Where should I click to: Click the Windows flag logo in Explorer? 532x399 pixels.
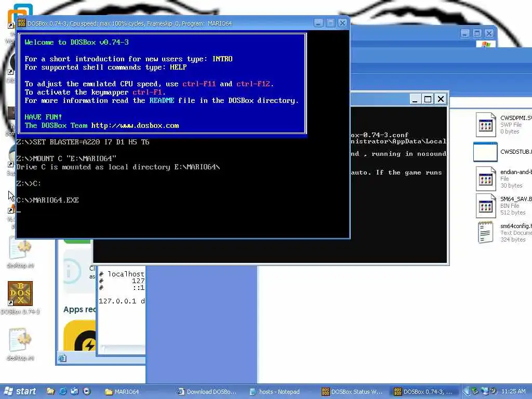pyautogui.click(x=486, y=44)
